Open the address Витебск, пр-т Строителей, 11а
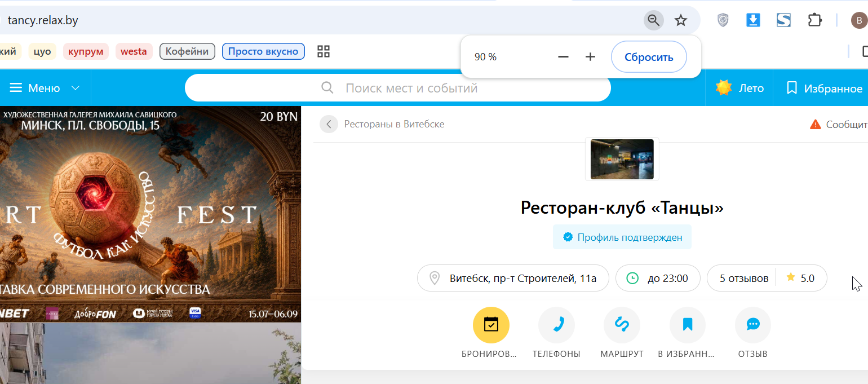868x384 pixels. 513,278
